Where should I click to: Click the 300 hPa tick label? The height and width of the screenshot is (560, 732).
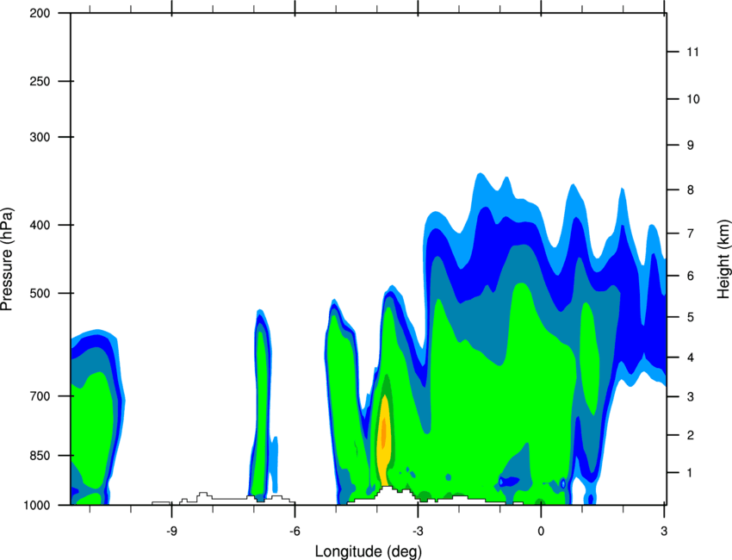40,137
